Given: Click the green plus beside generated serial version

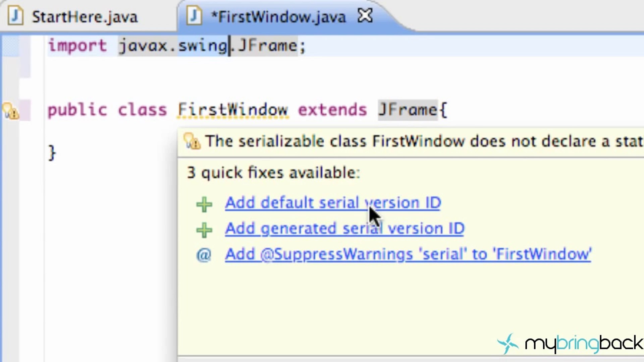Looking at the screenshot, I should tap(204, 230).
